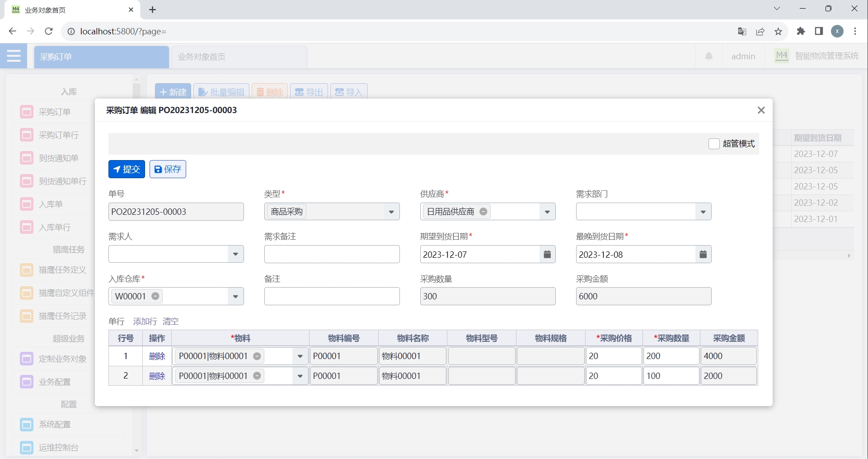
Task: Expand row 1 物料 dropdown arrow
Action: click(300, 356)
